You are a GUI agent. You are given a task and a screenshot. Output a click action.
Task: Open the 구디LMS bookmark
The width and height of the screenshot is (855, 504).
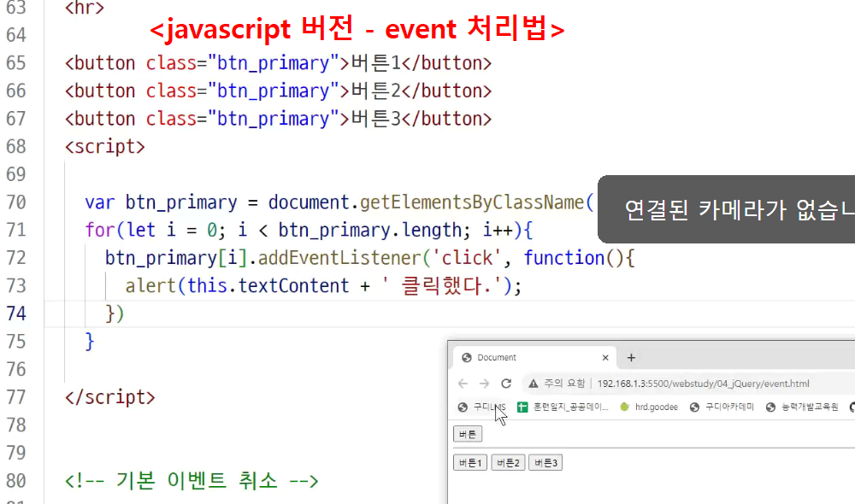point(482,407)
